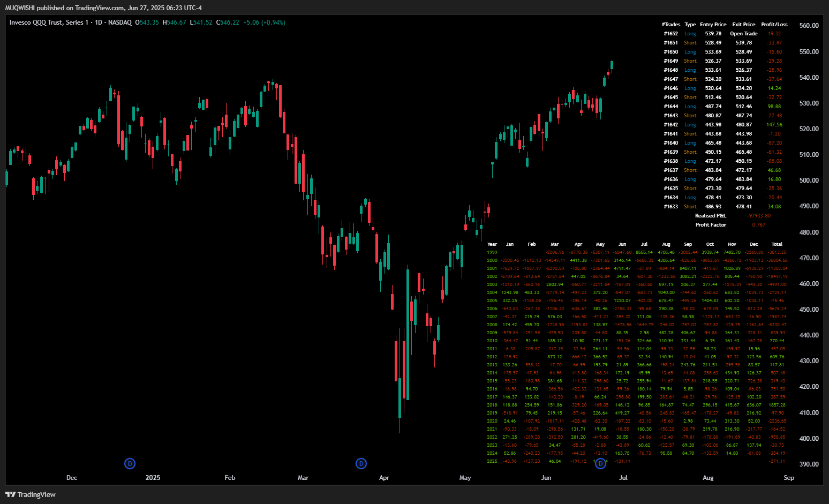This screenshot has width=829, height=504.
Task: Select trade number #1652
Action: pos(671,34)
